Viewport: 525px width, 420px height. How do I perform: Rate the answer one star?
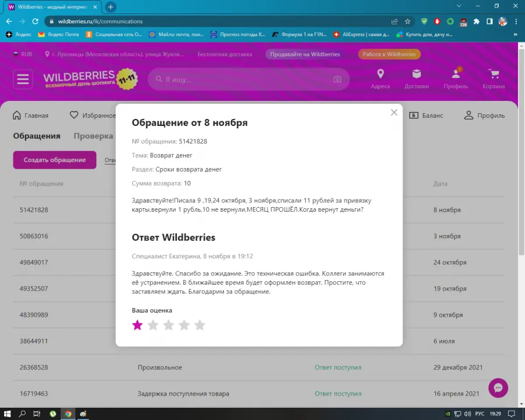pos(137,325)
